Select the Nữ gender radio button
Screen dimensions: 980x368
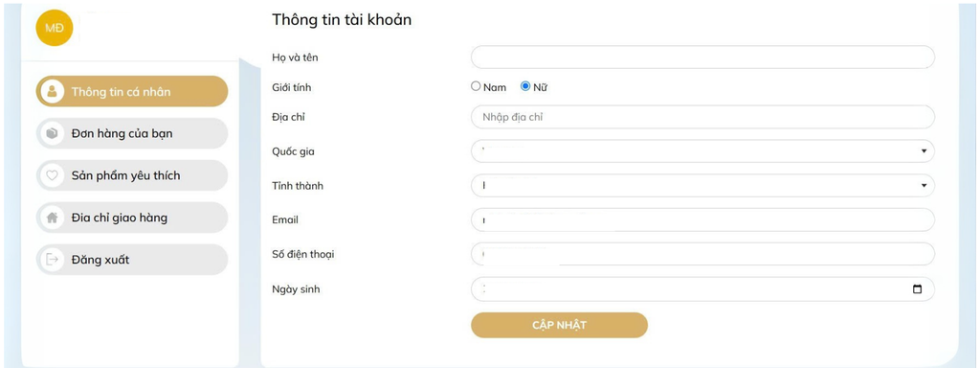pos(525,86)
